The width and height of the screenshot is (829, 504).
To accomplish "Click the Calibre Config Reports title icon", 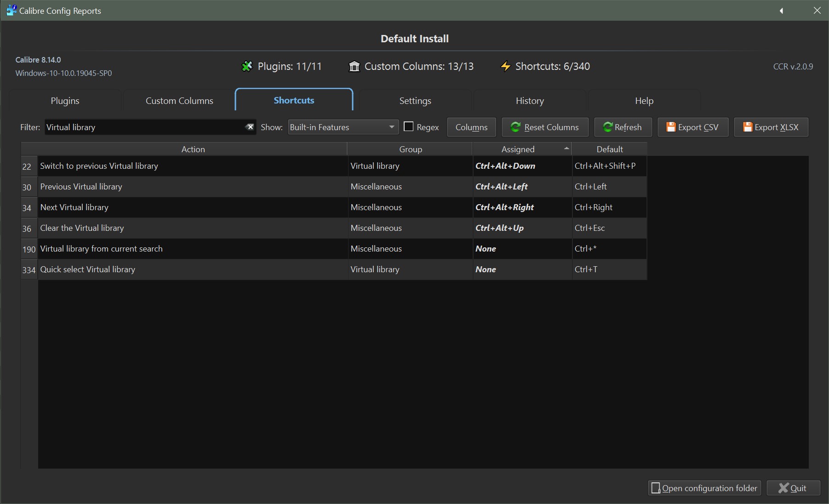I will click(11, 10).
